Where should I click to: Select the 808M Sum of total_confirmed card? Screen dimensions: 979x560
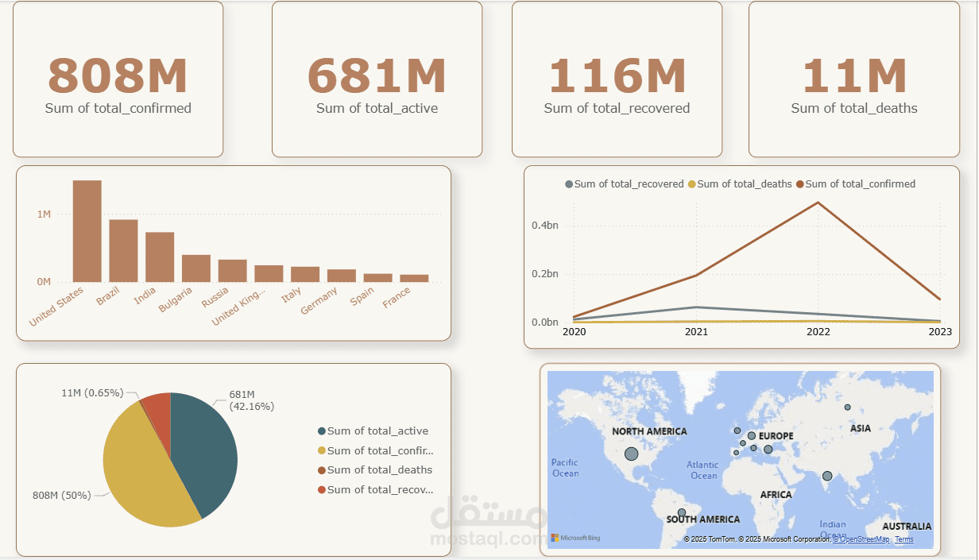[x=117, y=78]
